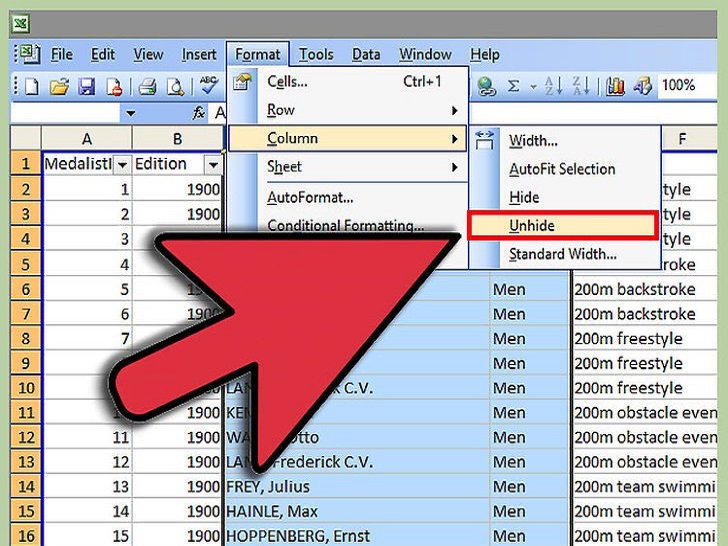Click the Save floppy disk icon
This screenshot has width=728, height=546.
[x=87, y=86]
